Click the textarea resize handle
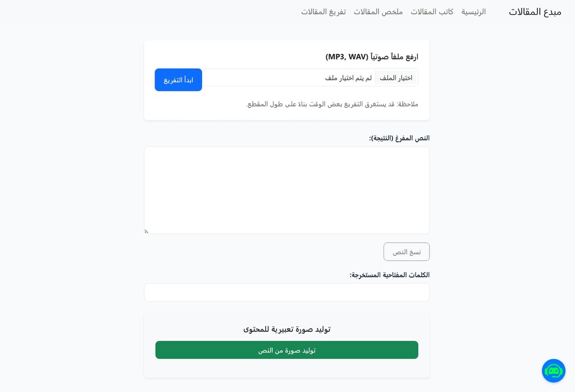The width and height of the screenshot is (575, 392). 147,231
